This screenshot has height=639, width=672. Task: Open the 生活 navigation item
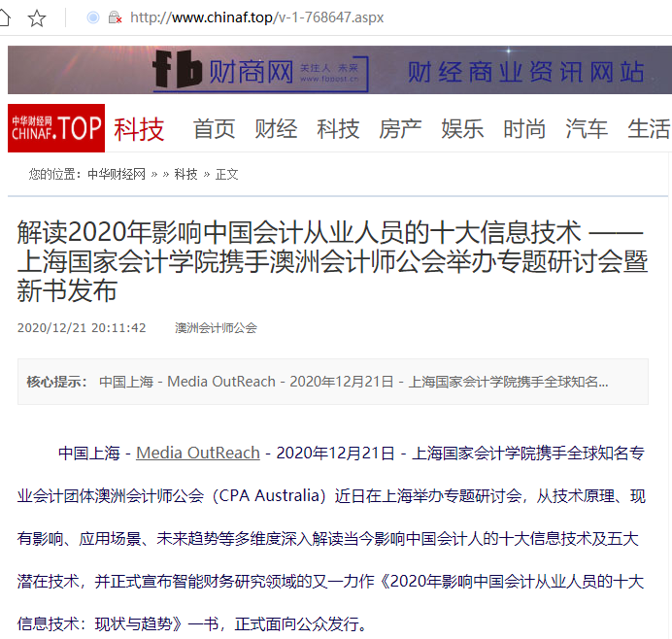(x=649, y=129)
